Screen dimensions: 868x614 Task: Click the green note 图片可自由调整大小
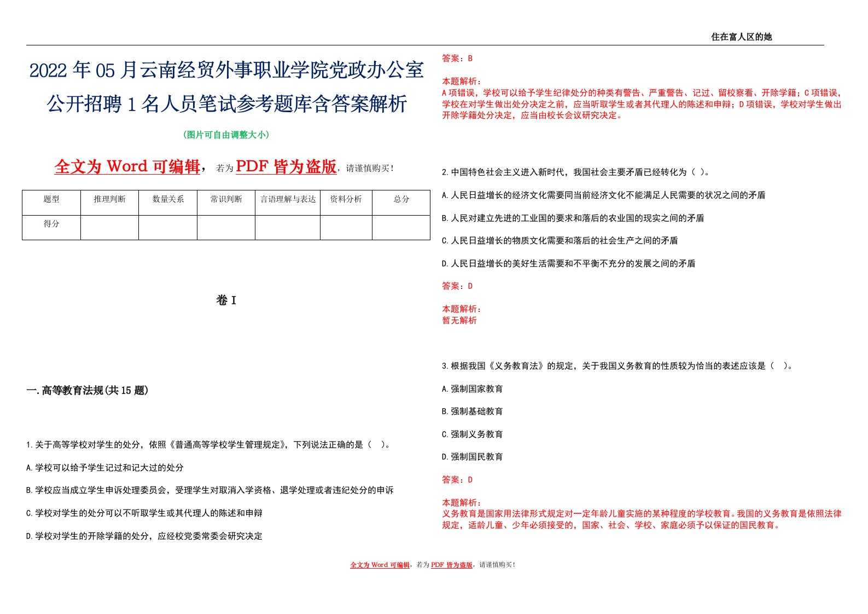coord(226,135)
